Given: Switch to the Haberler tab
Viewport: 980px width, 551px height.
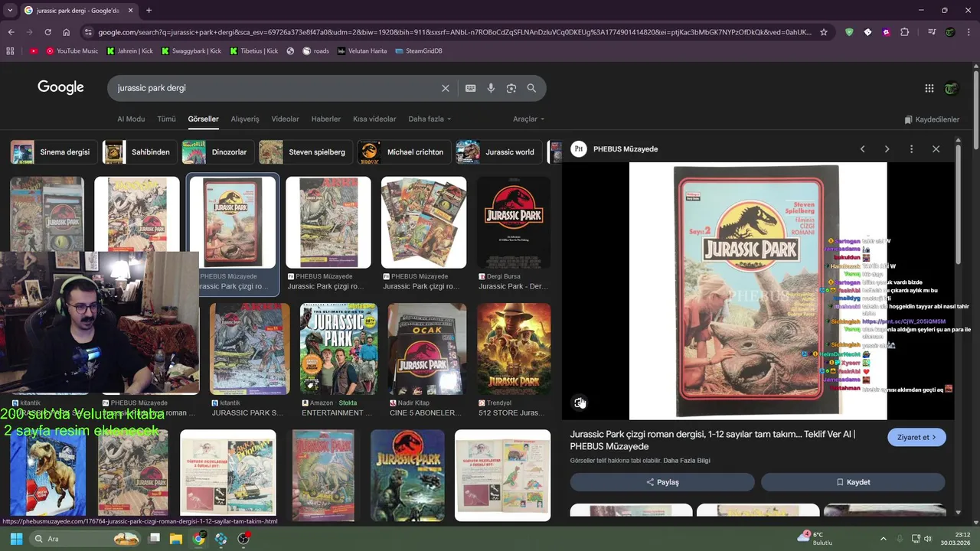Looking at the screenshot, I should (326, 119).
